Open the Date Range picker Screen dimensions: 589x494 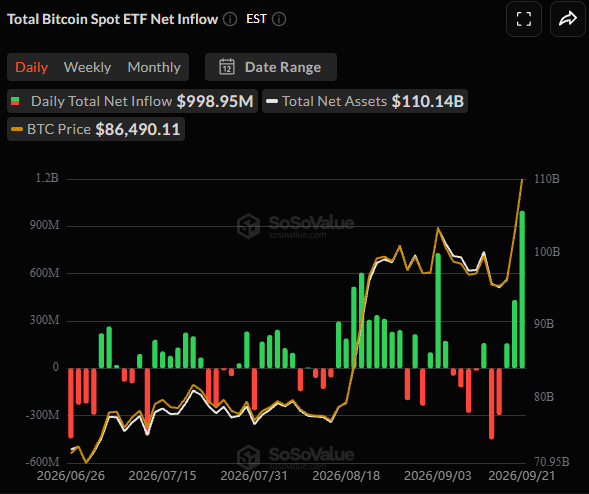coord(271,67)
